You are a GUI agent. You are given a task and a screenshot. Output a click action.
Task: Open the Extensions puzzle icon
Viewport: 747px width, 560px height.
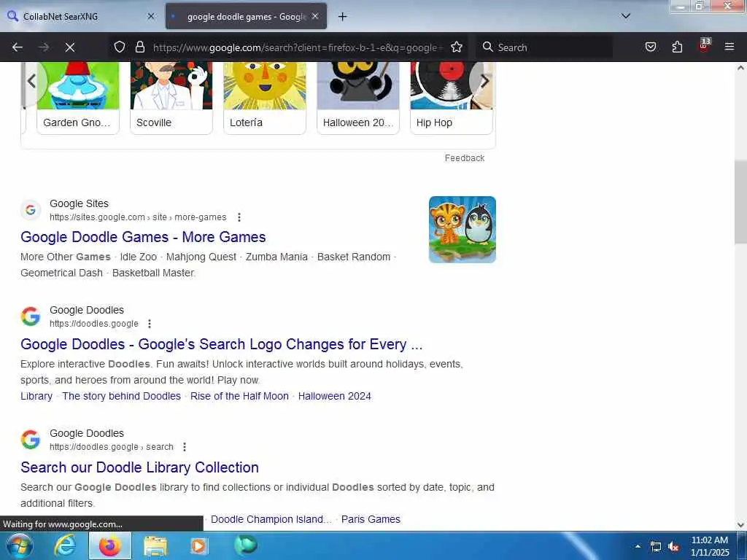pos(677,47)
